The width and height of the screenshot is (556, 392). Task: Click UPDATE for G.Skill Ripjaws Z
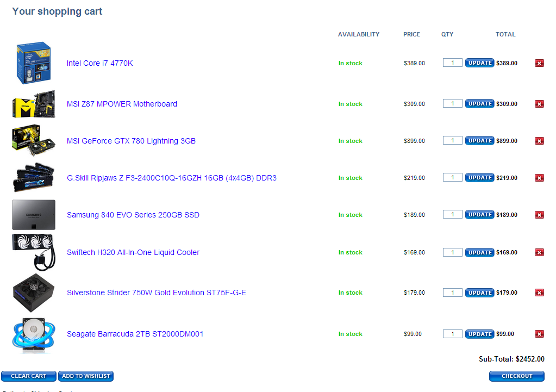click(x=480, y=177)
